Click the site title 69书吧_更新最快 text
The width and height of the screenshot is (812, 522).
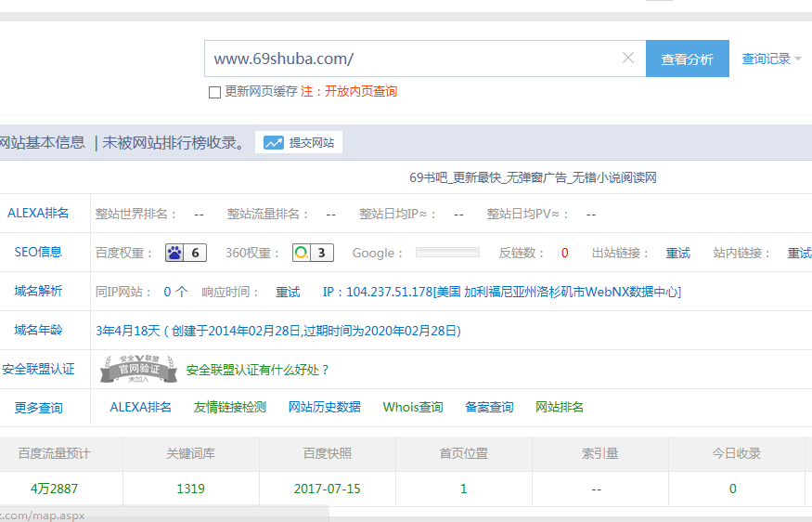533,177
